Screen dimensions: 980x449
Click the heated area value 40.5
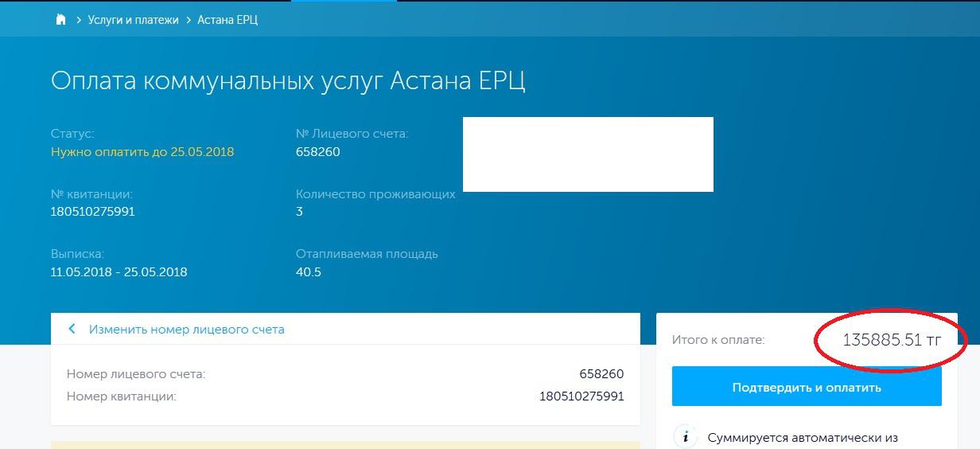tap(308, 272)
